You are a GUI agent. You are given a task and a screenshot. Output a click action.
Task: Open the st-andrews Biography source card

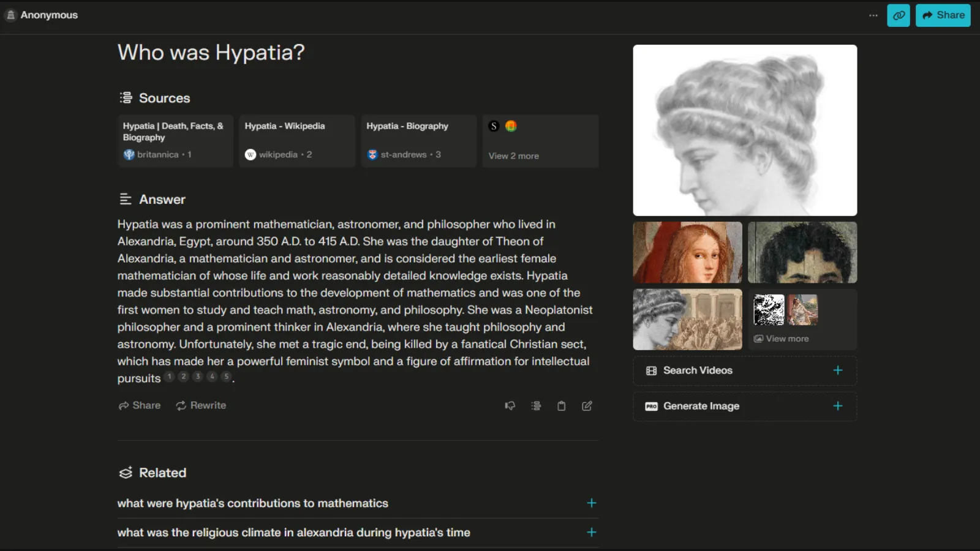[x=418, y=141]
